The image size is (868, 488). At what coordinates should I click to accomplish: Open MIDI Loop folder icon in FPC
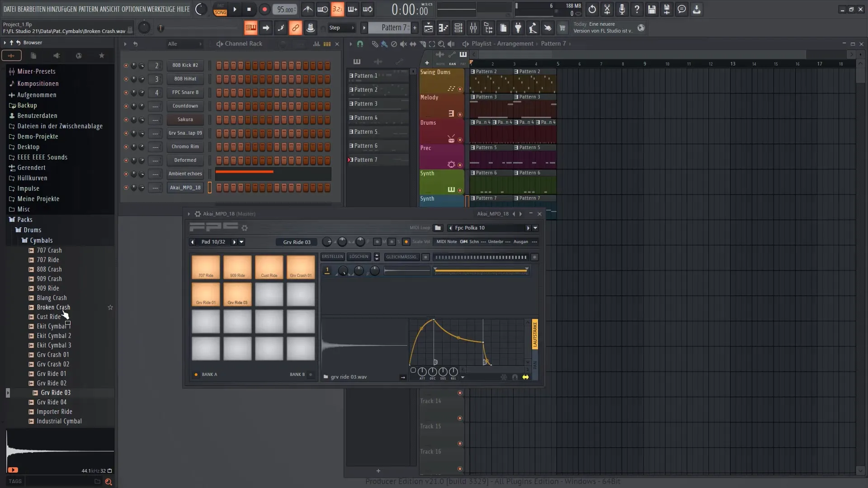pyautogui.click(x=438, y=228)
